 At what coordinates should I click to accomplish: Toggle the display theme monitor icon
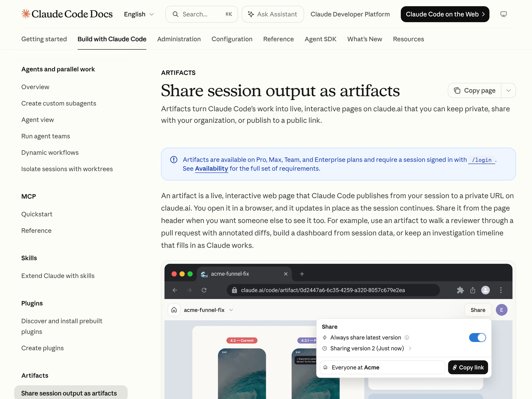503,14
